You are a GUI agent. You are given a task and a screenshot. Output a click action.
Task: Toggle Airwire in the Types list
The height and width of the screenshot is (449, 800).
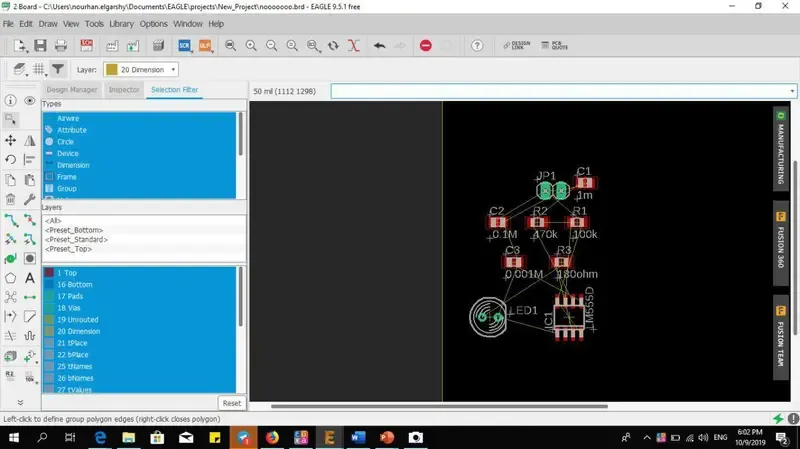click(68, 118)
